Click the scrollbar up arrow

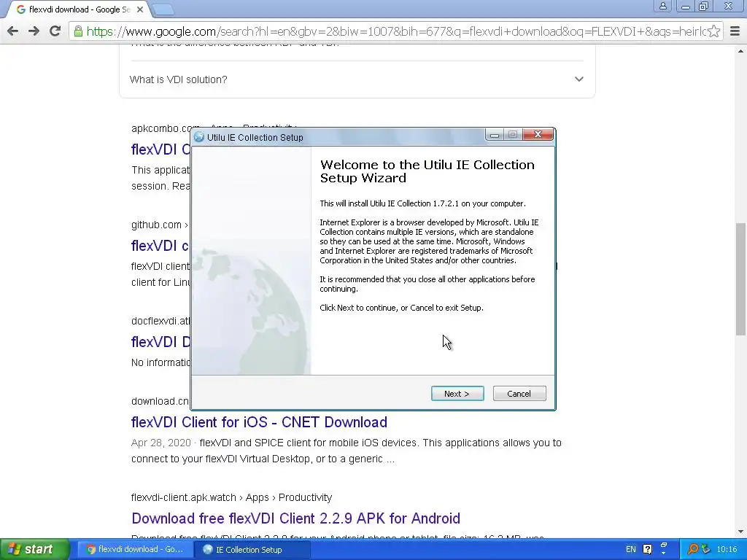(x=741, y=51)
